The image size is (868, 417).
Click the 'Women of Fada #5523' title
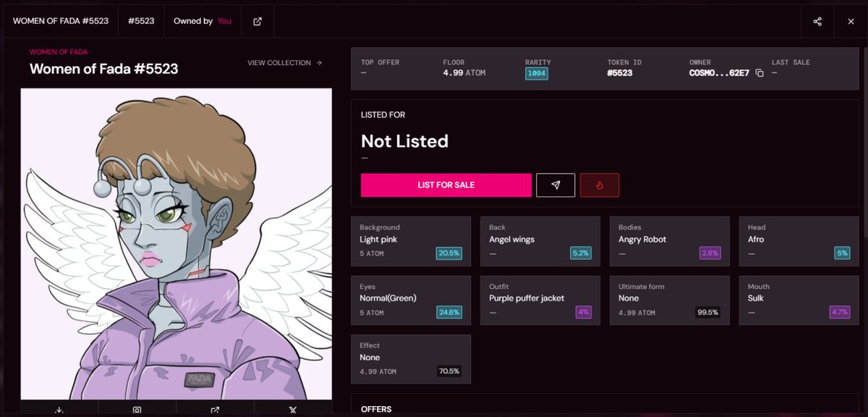pos(103,69)
